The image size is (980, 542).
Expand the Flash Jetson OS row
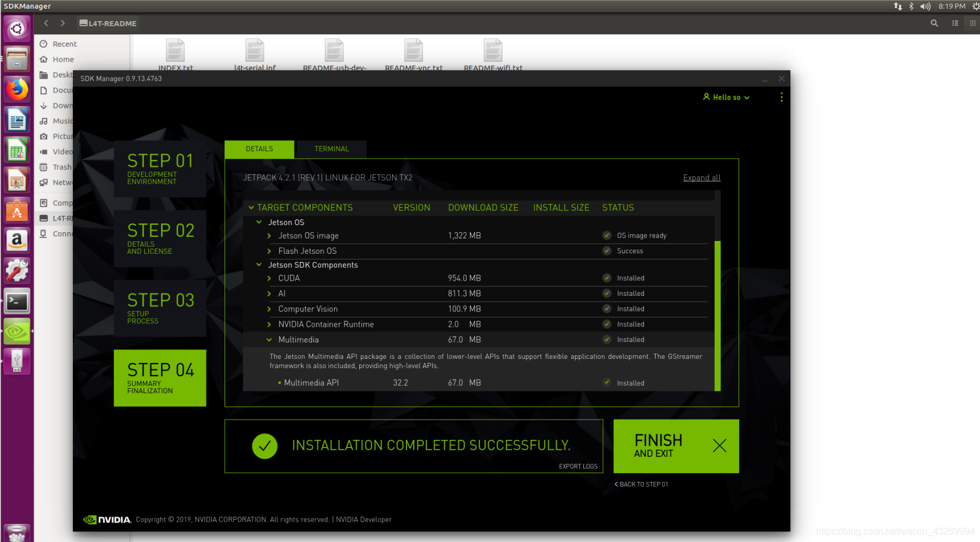[269, 251]
